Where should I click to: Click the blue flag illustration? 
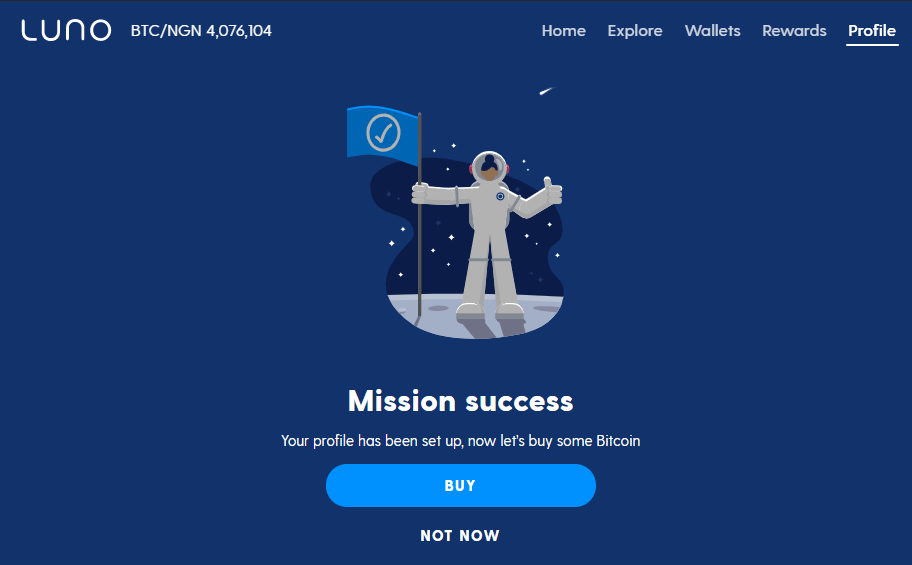(383, 134)
